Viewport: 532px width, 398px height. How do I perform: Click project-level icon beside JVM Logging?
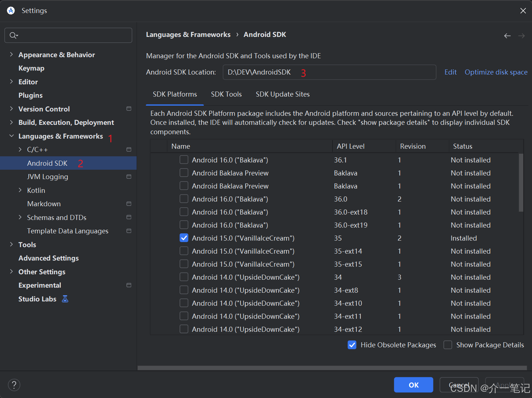129,177
